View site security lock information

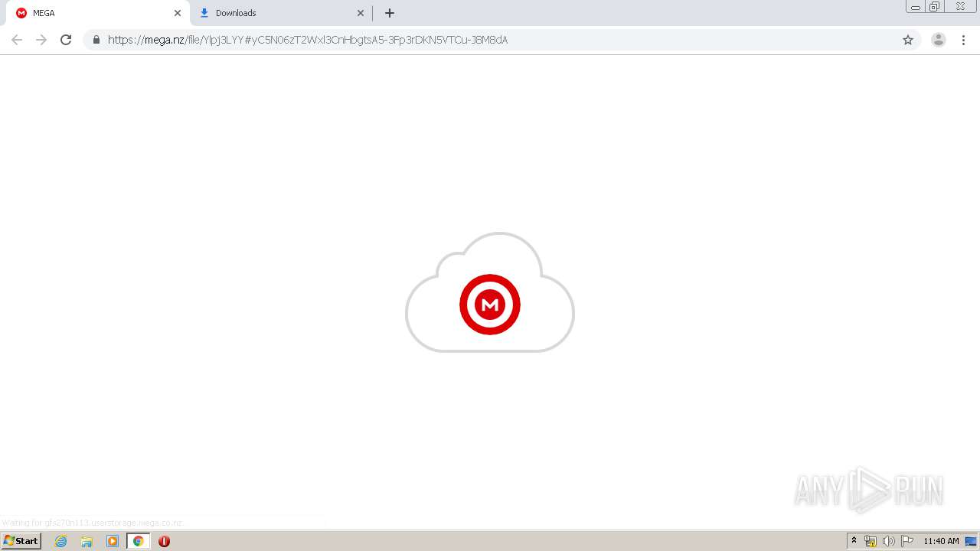(x=96, y=40)
